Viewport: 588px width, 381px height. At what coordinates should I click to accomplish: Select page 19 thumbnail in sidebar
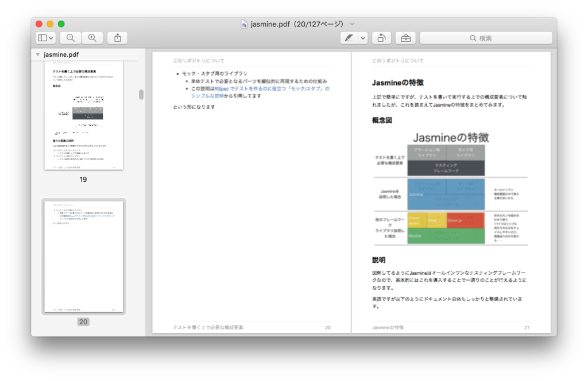[x=84, y=115]
